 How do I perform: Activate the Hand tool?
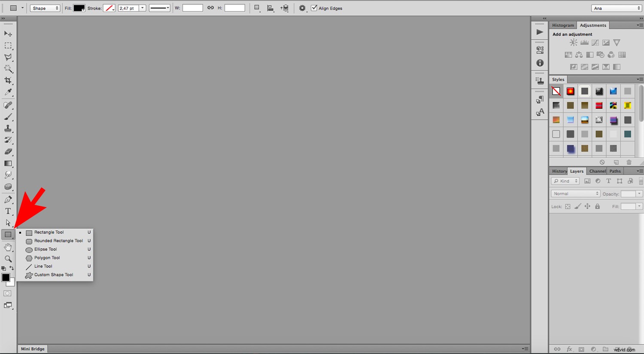[x=8, y=247]
